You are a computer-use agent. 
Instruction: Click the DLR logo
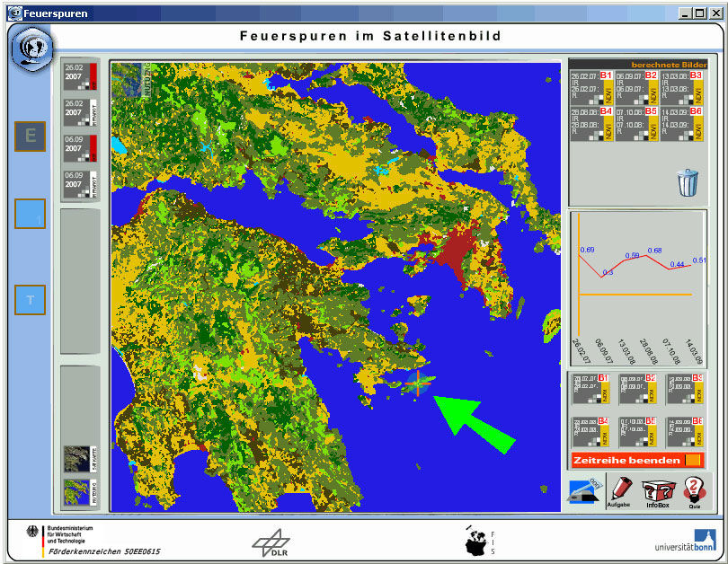click(270, 542)
